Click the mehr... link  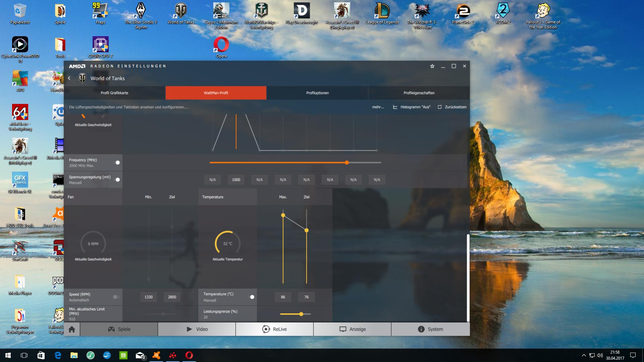378,107
